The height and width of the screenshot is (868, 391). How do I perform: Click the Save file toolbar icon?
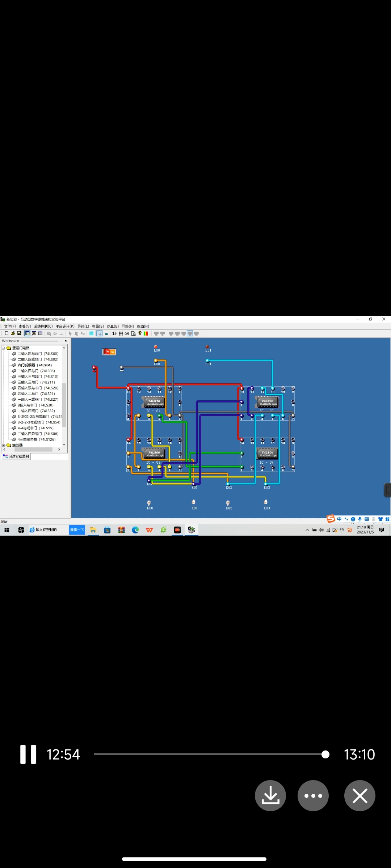pos(19,333)
